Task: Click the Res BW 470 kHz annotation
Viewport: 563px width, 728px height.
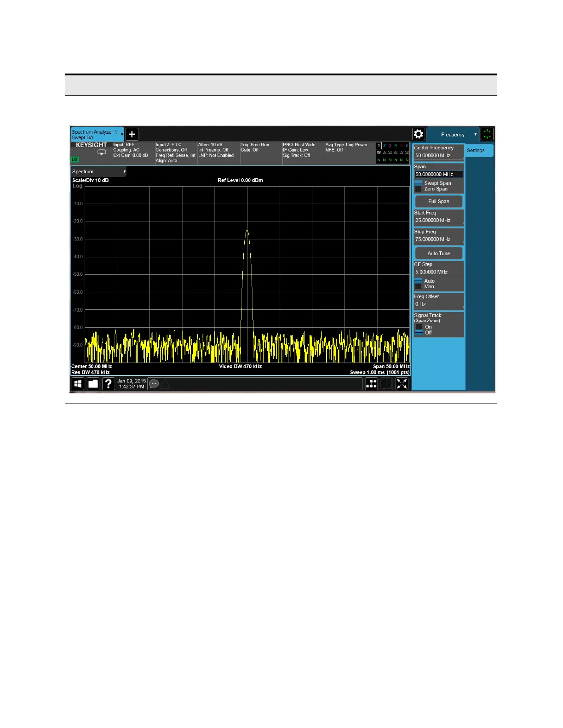Action: 91,372
